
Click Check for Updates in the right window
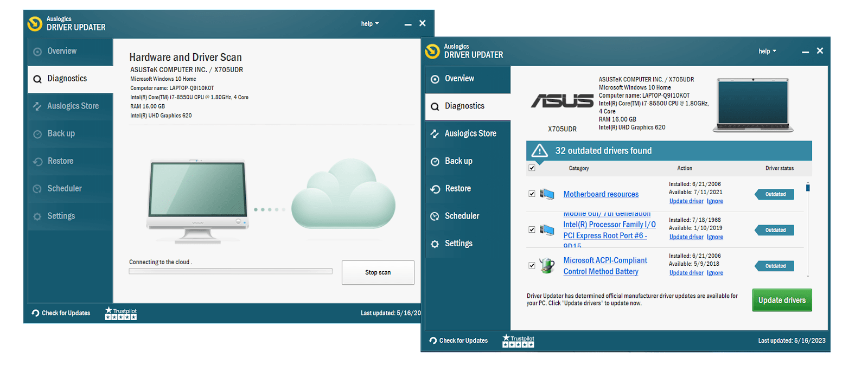click(x=458, y=341)
